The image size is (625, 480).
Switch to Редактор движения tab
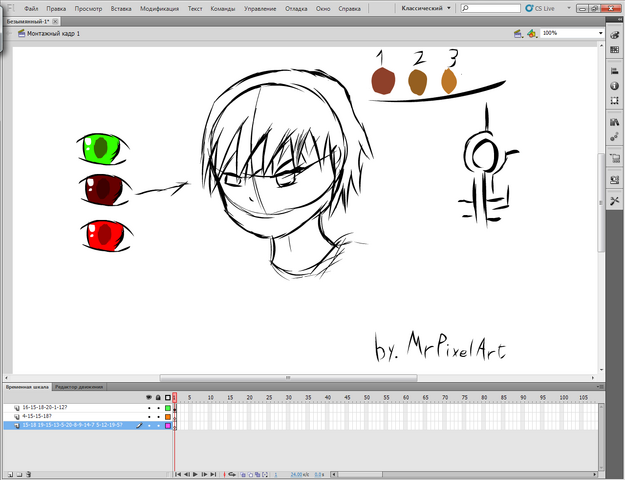coord(79,387)
